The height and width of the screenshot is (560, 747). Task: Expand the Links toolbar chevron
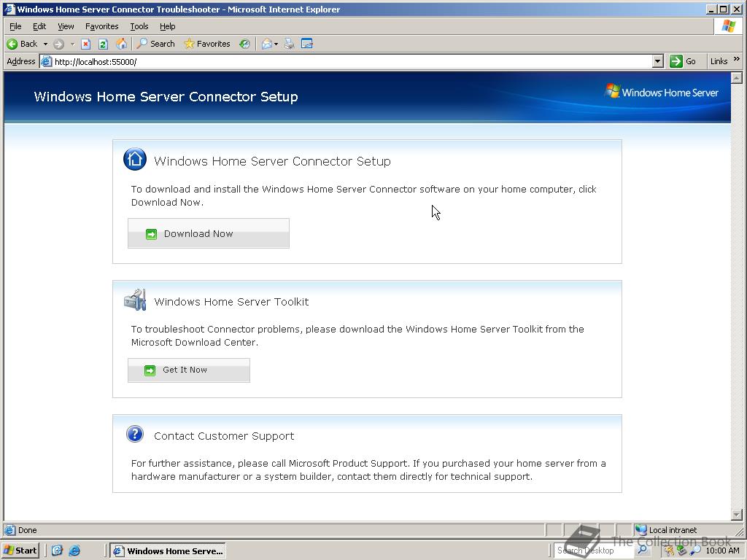click(737, 59)
